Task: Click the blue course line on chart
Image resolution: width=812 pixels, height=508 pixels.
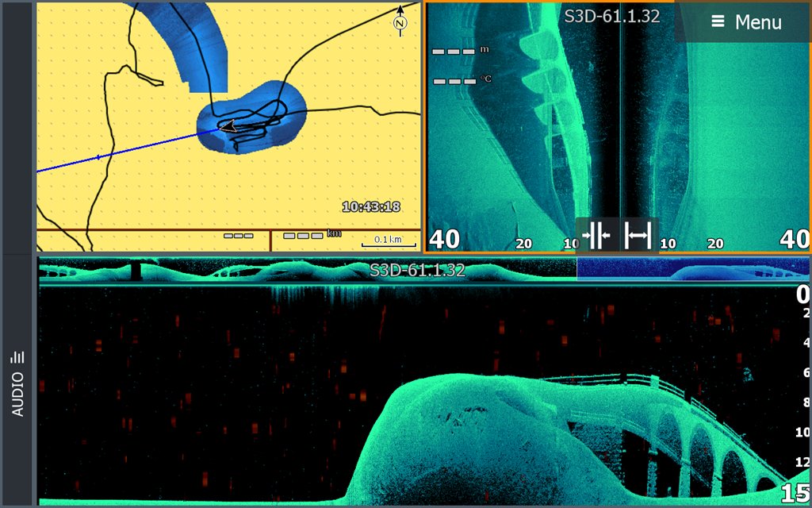Action: pyautogui.click(x=119, y=152)
